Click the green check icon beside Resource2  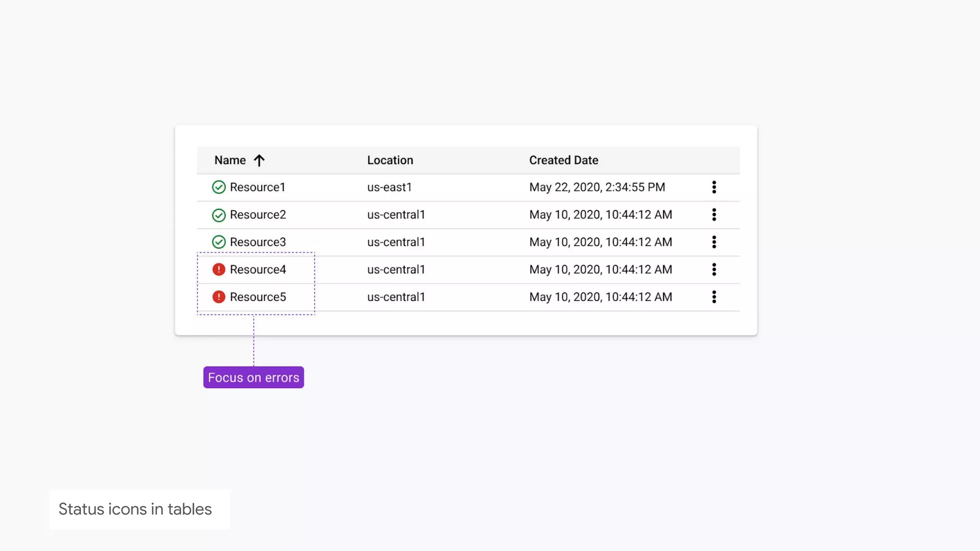219,215
